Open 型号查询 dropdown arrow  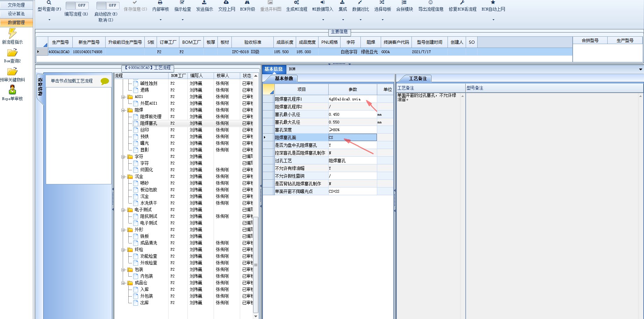(x=49, y=20)
